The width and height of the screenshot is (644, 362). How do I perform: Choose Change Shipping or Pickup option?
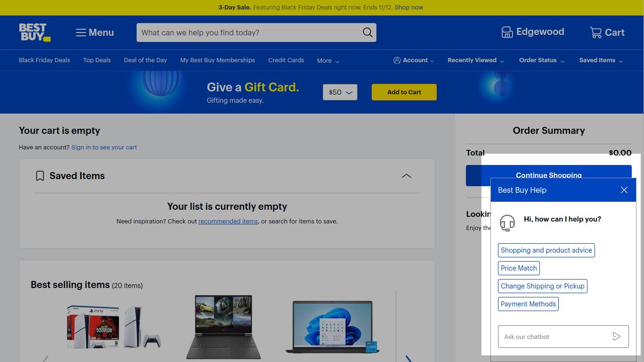[x=543, y=286]
